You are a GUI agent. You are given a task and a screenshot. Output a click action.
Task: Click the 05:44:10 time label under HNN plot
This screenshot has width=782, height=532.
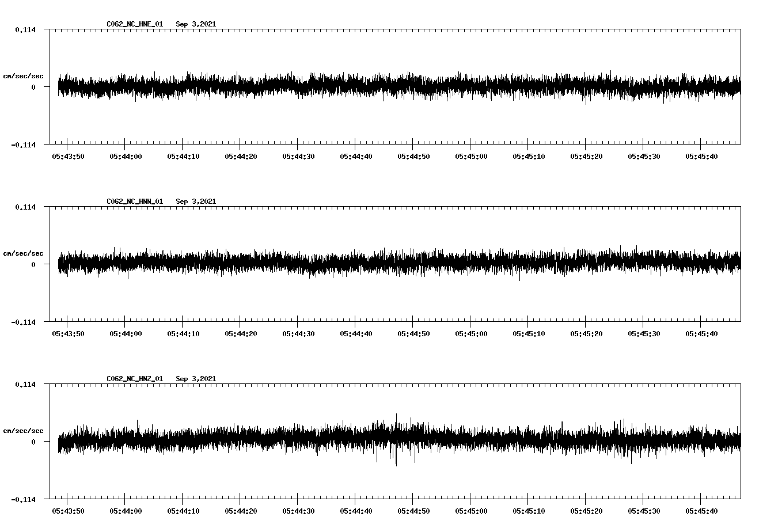183,333
